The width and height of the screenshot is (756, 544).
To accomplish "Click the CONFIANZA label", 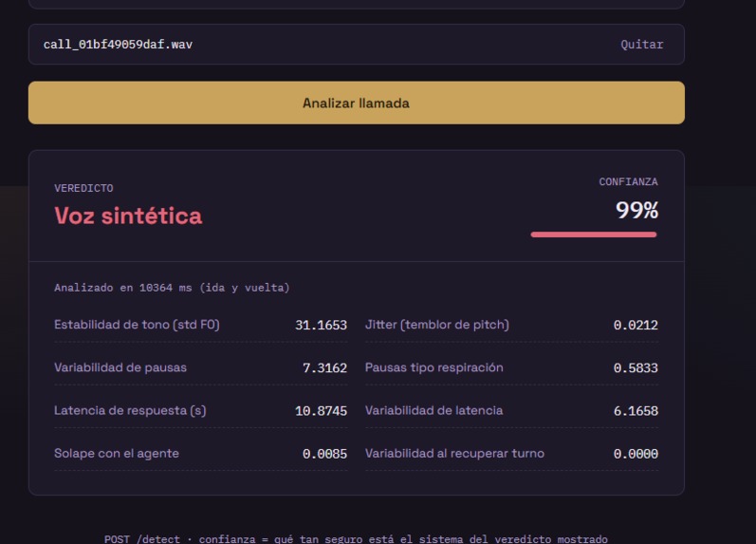I will [x=628, y=182].
